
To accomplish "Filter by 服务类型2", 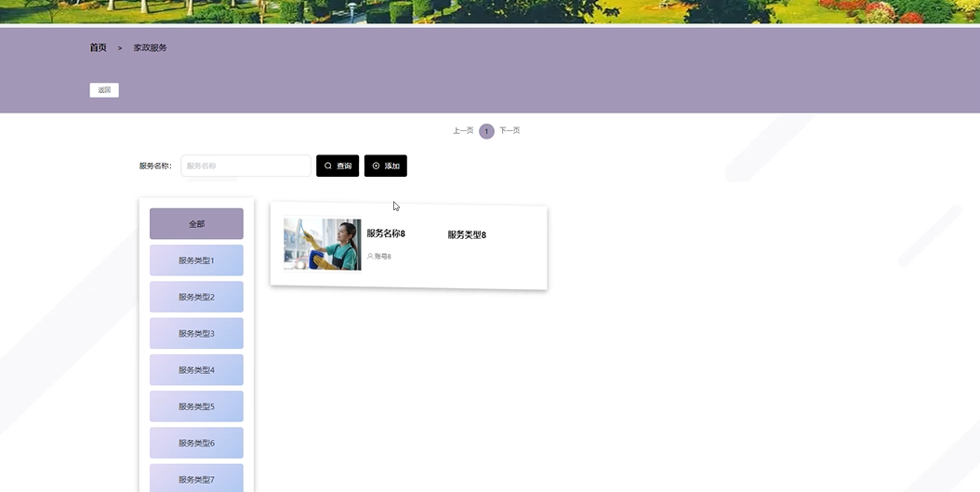I will pyautogui.click(x=196, y=297).
